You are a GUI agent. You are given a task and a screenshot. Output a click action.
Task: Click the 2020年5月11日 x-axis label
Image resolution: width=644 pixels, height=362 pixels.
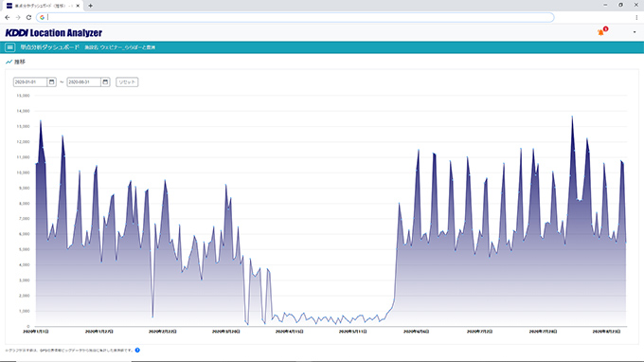point(353,331)
